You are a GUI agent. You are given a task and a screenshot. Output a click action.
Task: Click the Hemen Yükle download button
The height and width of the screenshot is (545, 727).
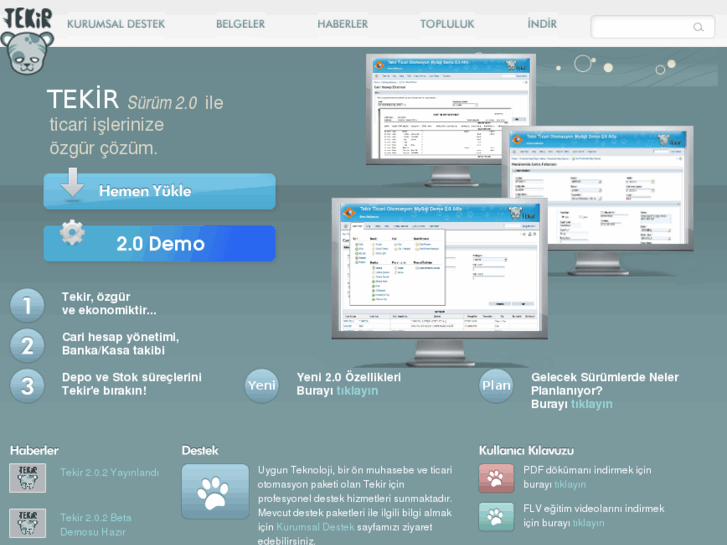[159, 191]
